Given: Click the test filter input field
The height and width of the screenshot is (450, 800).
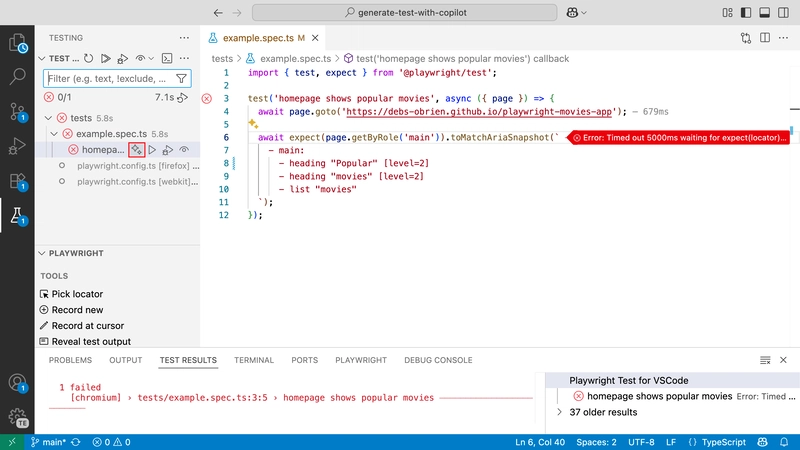Looking at the screenshot, I should click(108, 78).
